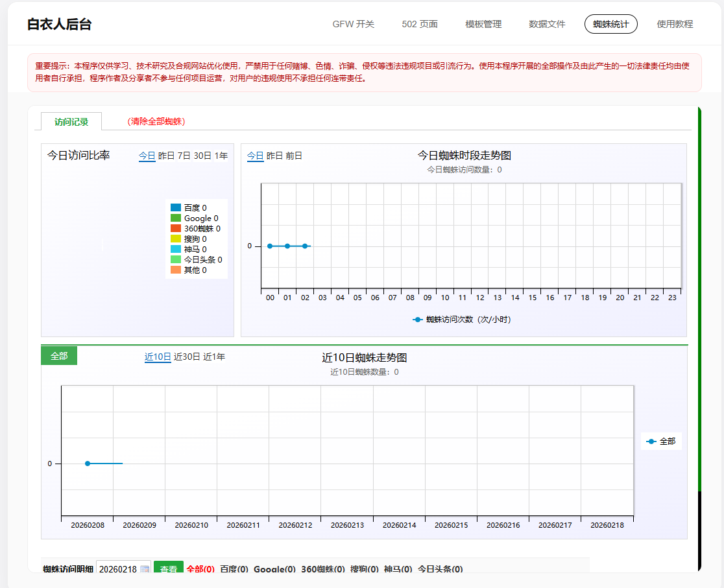The image size is (724, 588).
Task: Click the 360蜘蛛 orange legend swatch
Action: pyautogui.click(x=175, y=229)
